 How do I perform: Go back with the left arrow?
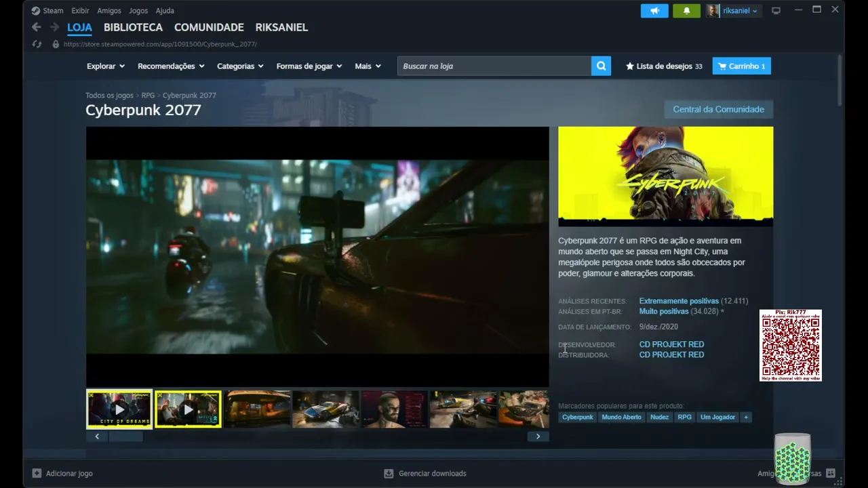click(37, 27)
